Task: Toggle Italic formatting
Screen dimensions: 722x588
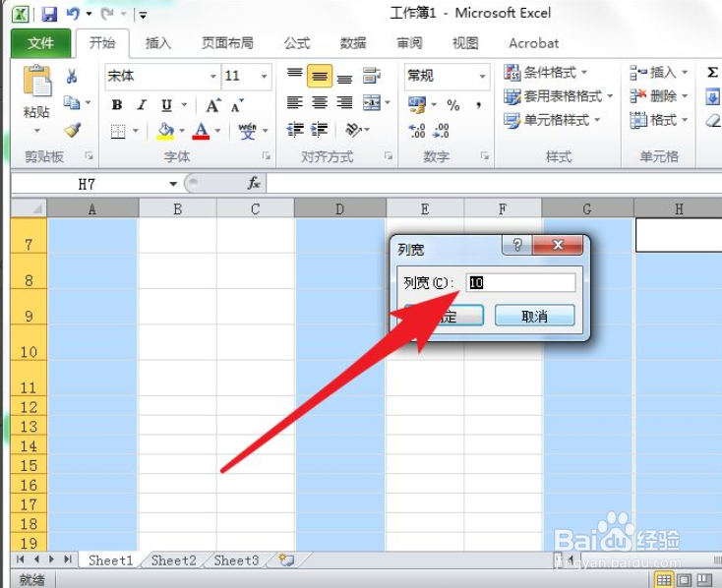Action: 142,105
